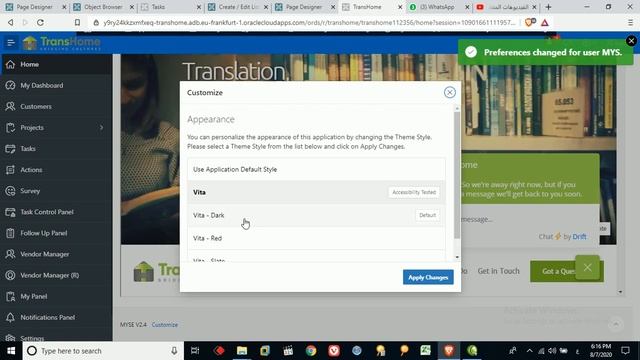Click the Apply Changes button

click(428, 277)
